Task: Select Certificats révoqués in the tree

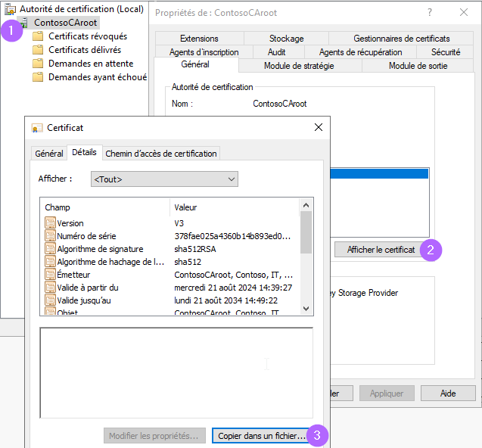Action: (x=88, y=36)
